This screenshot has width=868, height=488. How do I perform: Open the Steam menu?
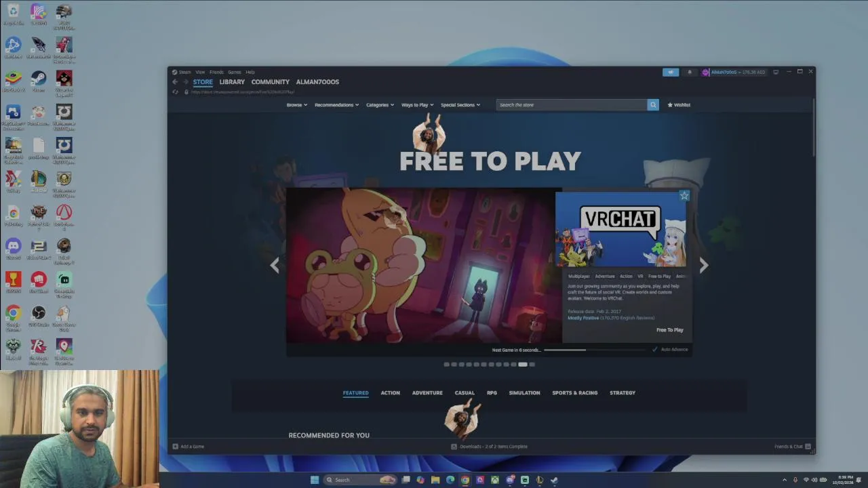coord(182,72)
